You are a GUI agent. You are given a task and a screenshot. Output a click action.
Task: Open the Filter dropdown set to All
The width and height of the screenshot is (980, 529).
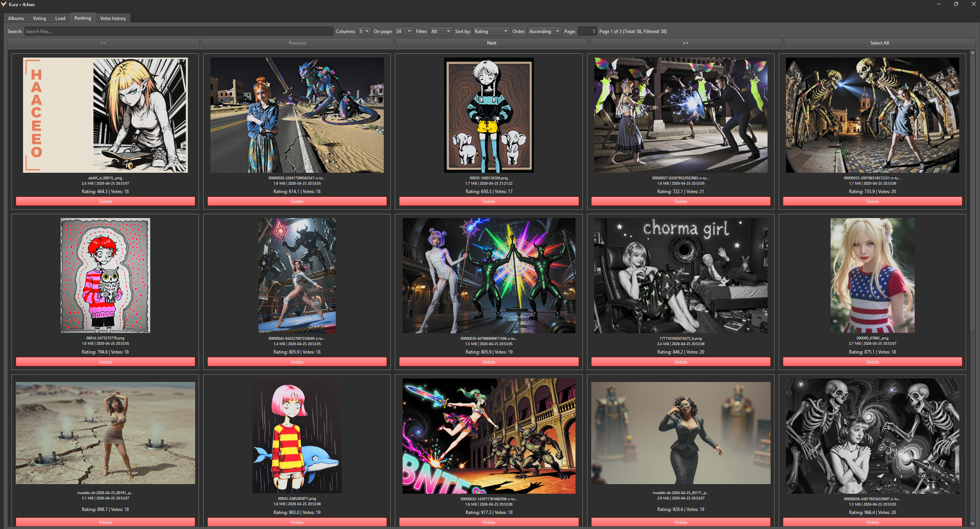click(x=441, y=31)
